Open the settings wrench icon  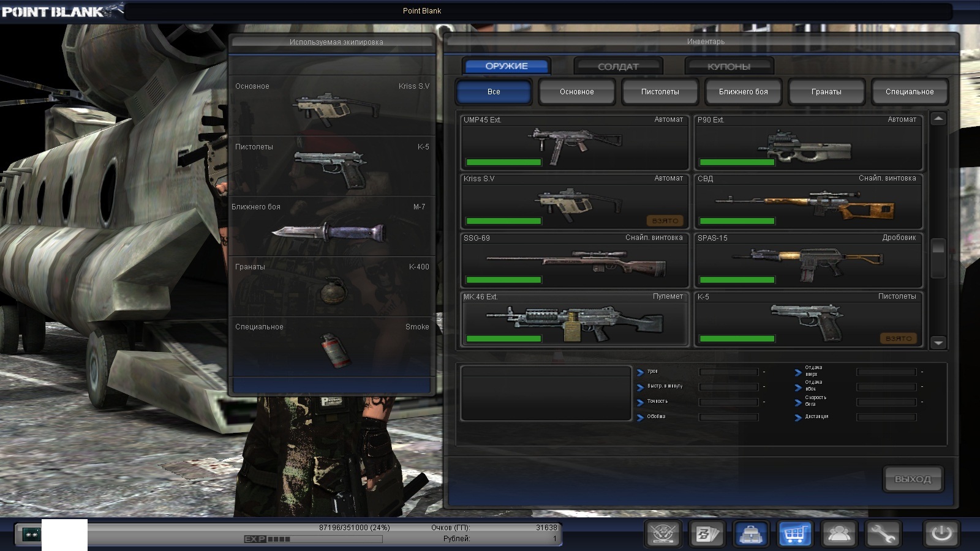(883, 534)
